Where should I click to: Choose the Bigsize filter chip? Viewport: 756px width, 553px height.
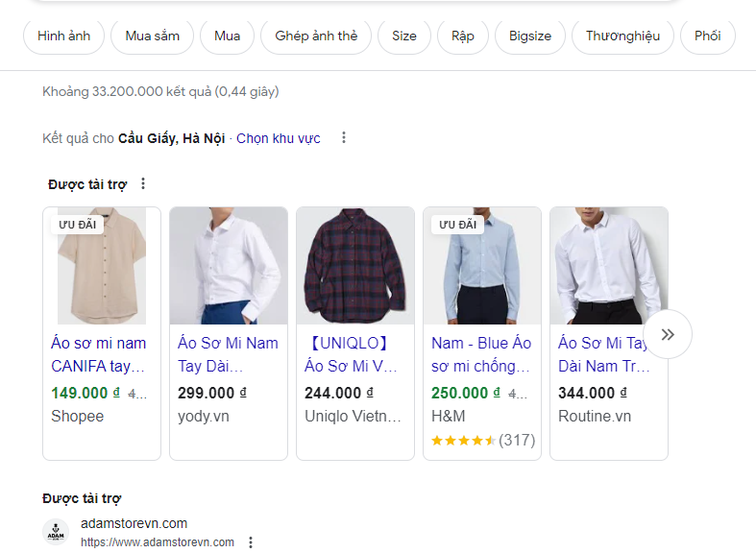(530, 36)
